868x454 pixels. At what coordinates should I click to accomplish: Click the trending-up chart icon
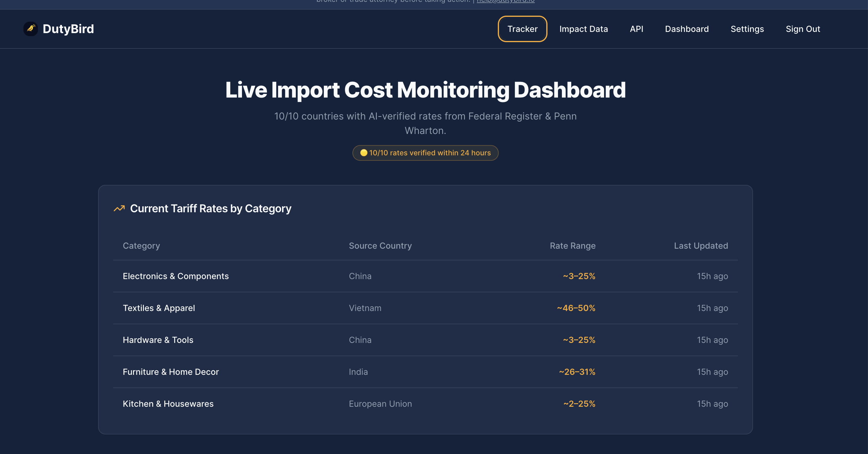pyautogui.click(x=119, y=209)
